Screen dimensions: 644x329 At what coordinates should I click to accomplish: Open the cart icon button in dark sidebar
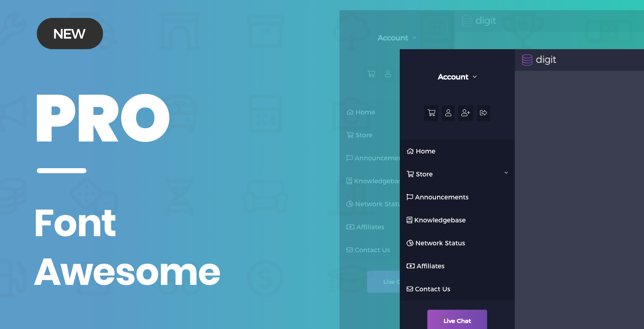click(x=431, y=113)
